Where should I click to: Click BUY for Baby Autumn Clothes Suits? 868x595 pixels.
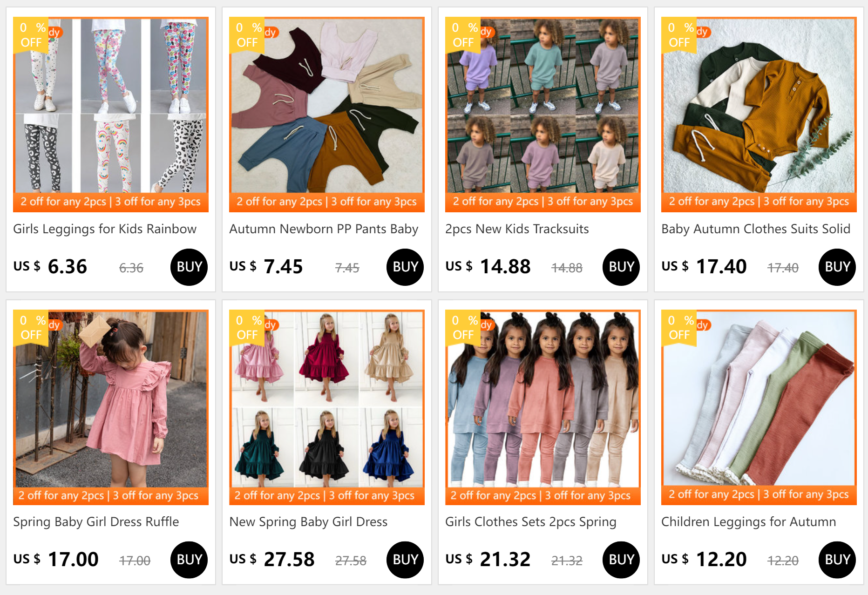837,267
